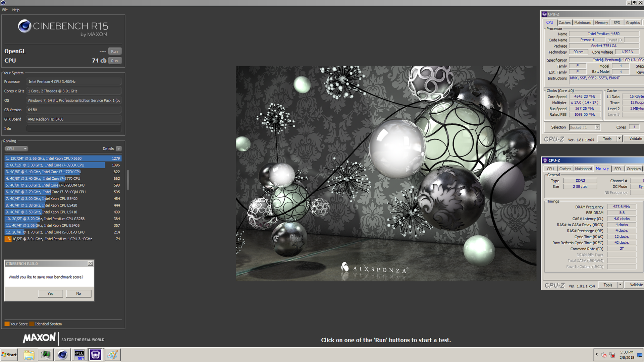Expand ranking Details arrow
This screenshot has height=362, width=644.
[119, 148]
